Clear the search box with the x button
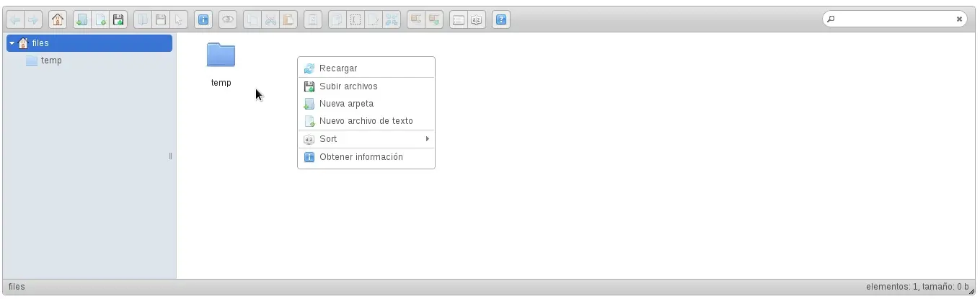This screenshot has height=299, width=980. click(959, 19)
